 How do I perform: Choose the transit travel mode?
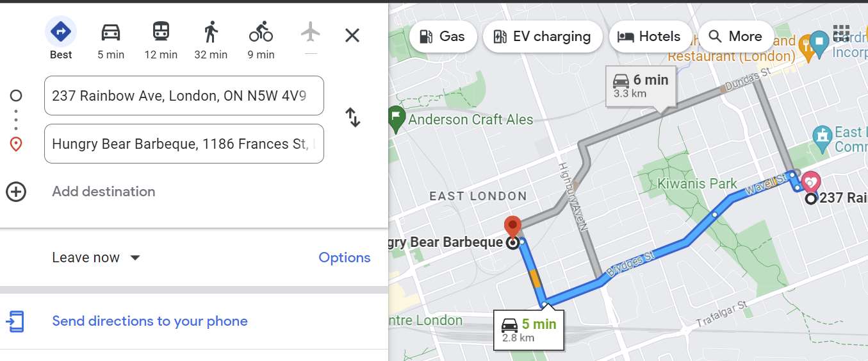click(161, 31)
